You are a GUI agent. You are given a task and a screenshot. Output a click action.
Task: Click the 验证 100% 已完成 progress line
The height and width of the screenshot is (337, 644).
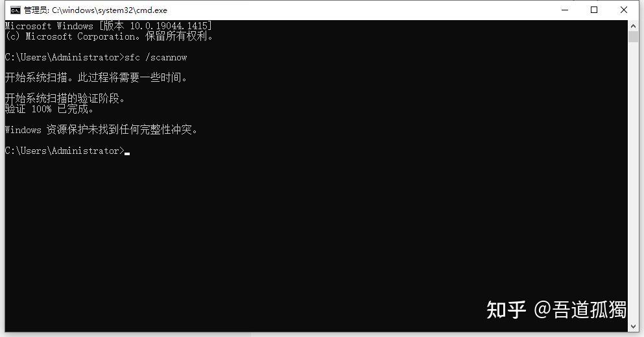pos(49,109)
